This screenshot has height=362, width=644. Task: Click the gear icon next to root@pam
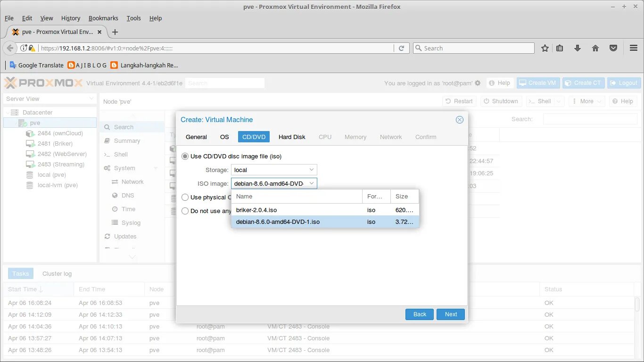[x=478, y=83]
